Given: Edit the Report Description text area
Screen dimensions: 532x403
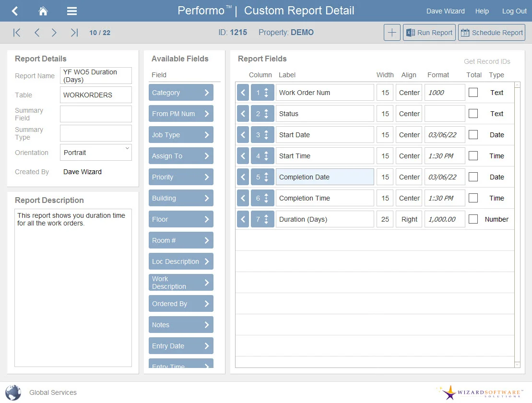Looking at the screenshot, I should [x=73, y=288].
